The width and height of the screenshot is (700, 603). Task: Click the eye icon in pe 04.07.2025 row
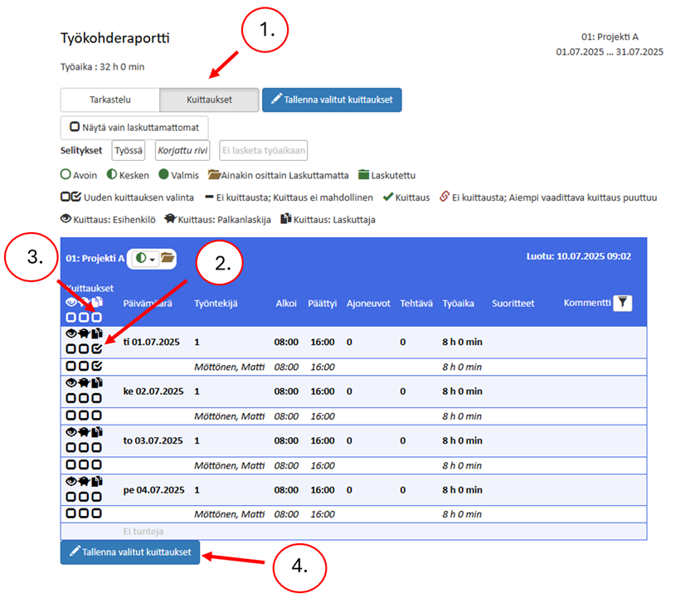71,480
